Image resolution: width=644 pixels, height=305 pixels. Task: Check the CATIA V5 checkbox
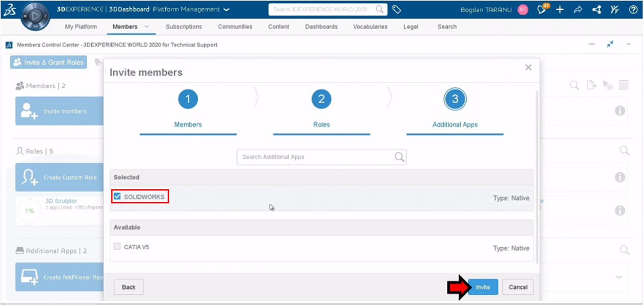(x=117, y=247)
